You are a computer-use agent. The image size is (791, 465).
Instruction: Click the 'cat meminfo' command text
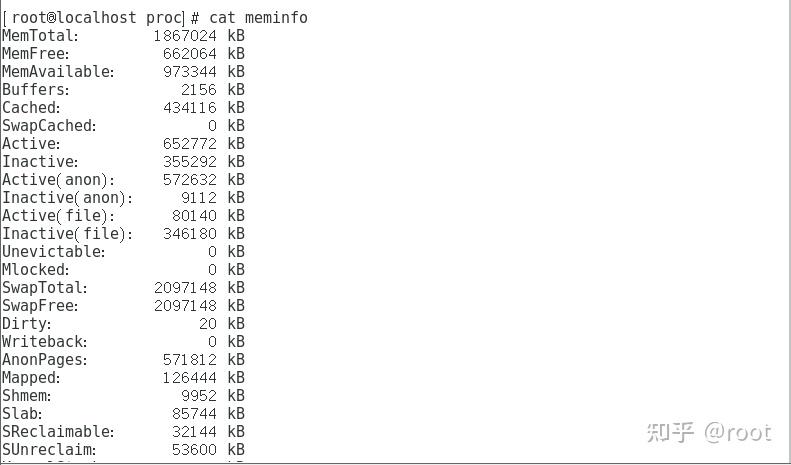tap(258, 18)
